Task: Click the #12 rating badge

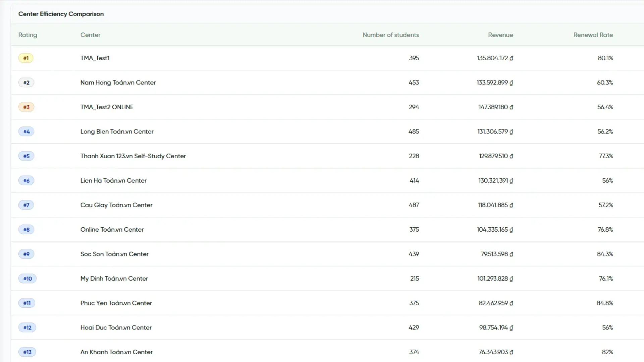Action: [x=27, y=327]
